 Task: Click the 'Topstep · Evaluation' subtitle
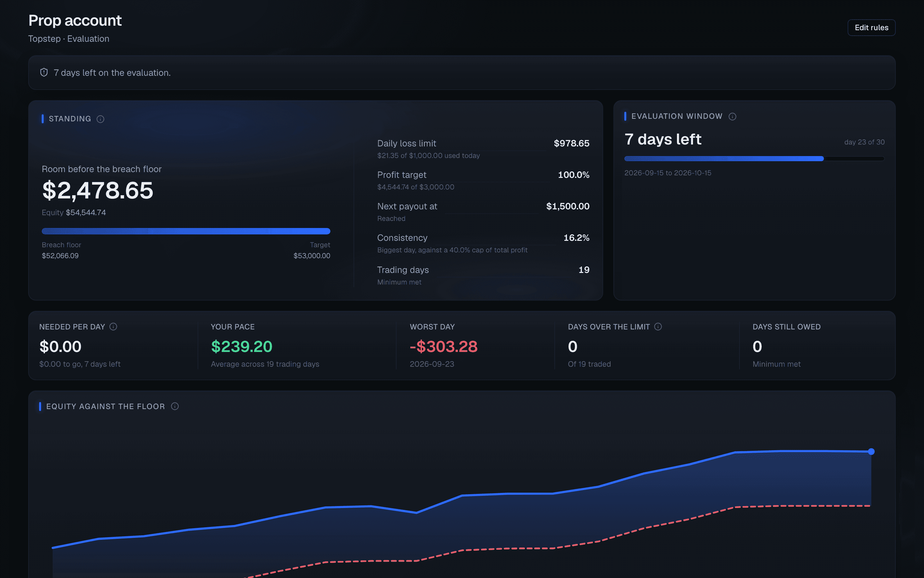69,39
